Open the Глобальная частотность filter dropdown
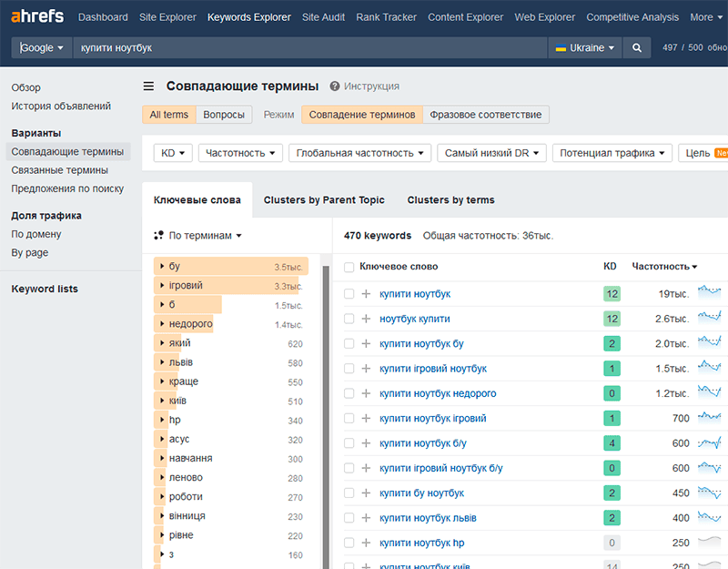728x569 pixels. (x=359, y=153)
